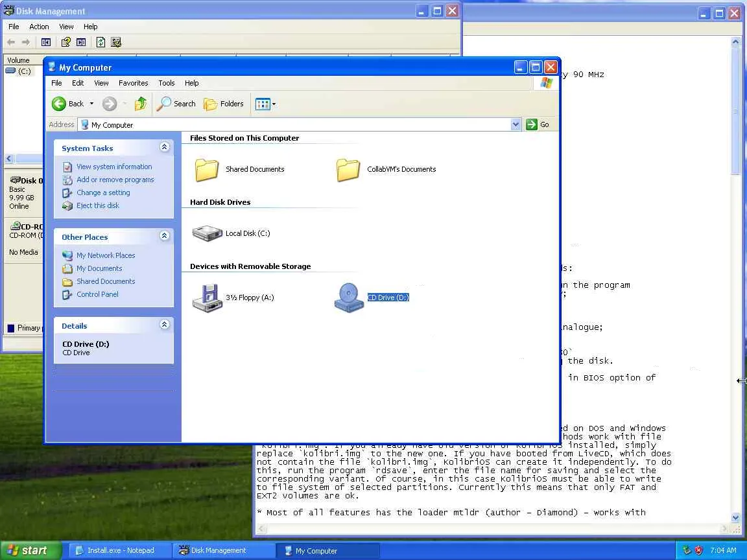Collapse the System Tasks panel

(164, 147)
